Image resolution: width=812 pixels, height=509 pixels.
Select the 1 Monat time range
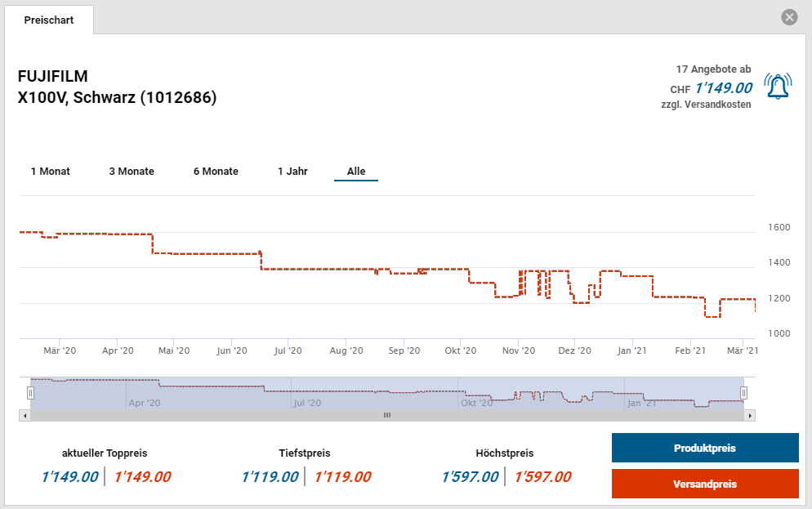[x=51, y=172]
